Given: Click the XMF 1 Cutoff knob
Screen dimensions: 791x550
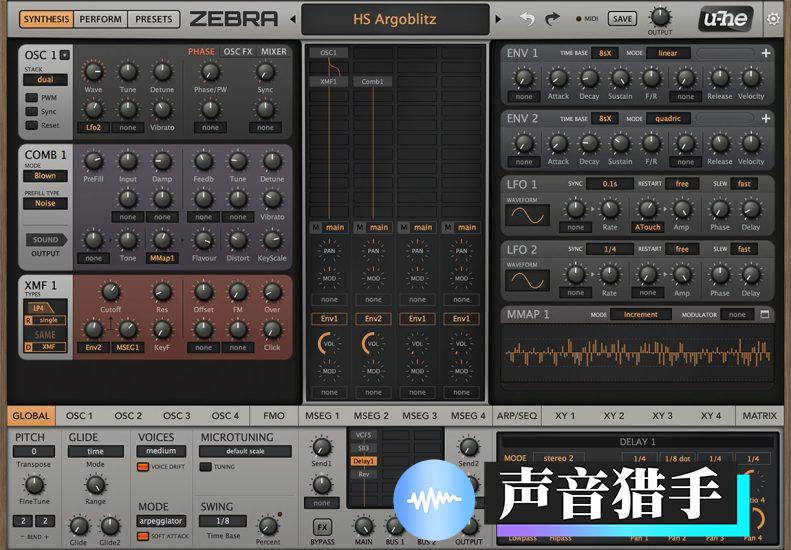Looking at the screenshot, I should (110, 291).
